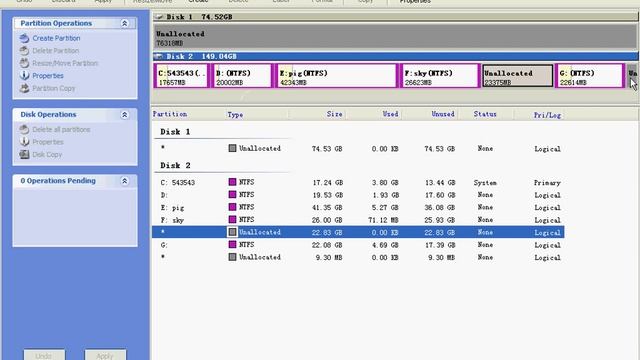
Task: Select the 'G:' partition row
Action: tap(358, 245)
